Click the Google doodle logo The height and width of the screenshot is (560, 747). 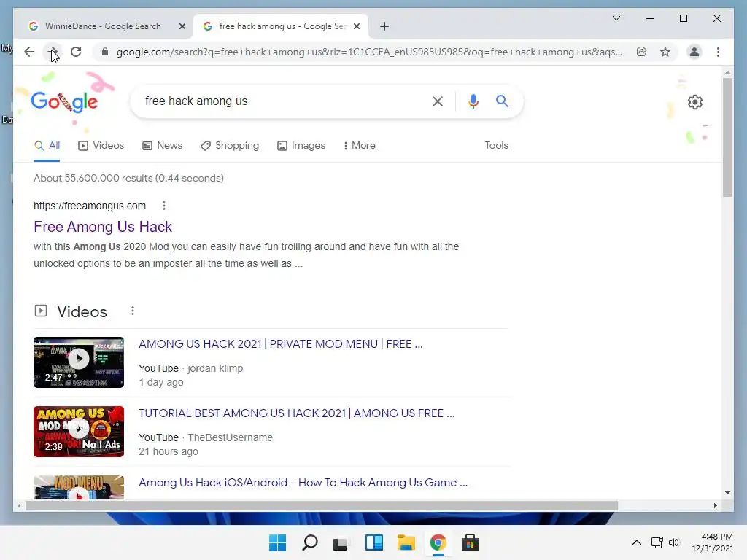coord(64,101)
